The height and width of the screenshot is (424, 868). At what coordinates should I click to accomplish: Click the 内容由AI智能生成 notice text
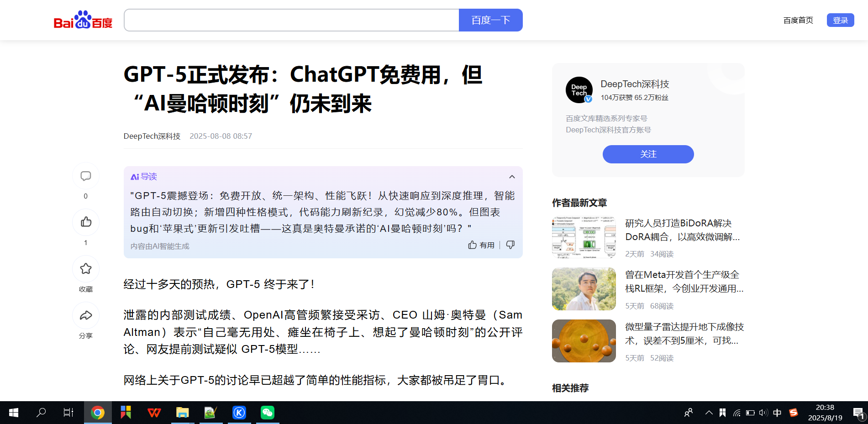160,246
